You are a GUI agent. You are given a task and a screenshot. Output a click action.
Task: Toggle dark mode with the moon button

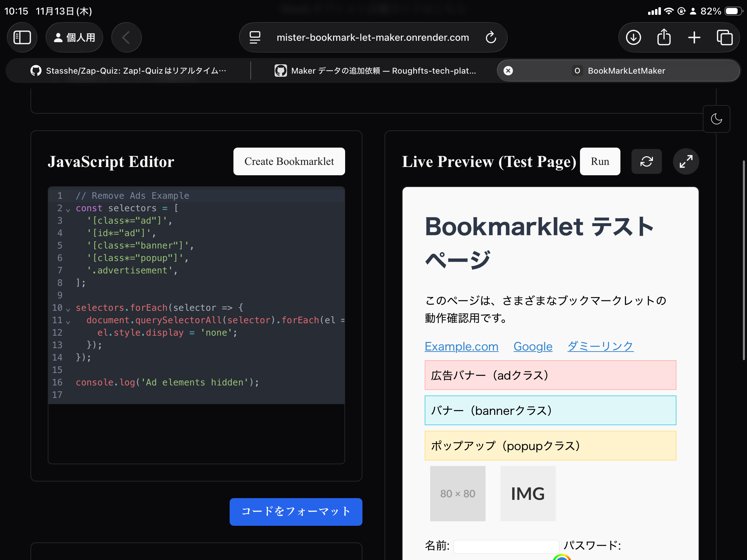(x=717, y=119)
